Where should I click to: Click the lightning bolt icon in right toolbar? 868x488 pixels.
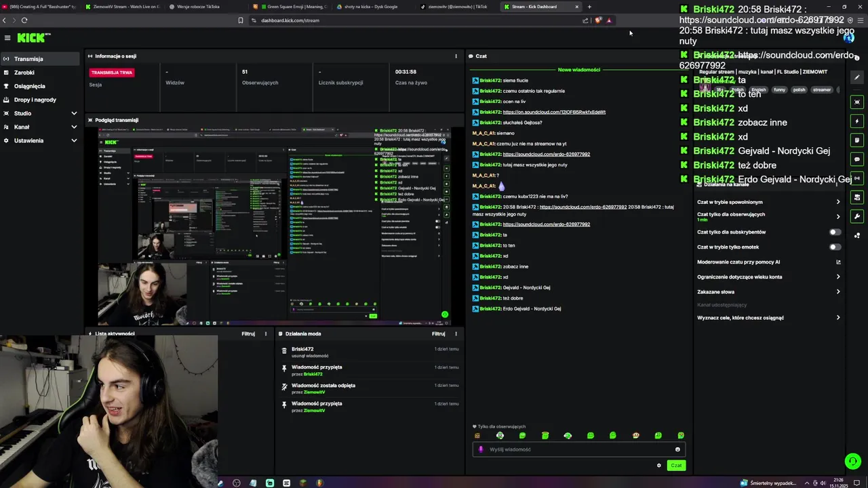(857, 121)
